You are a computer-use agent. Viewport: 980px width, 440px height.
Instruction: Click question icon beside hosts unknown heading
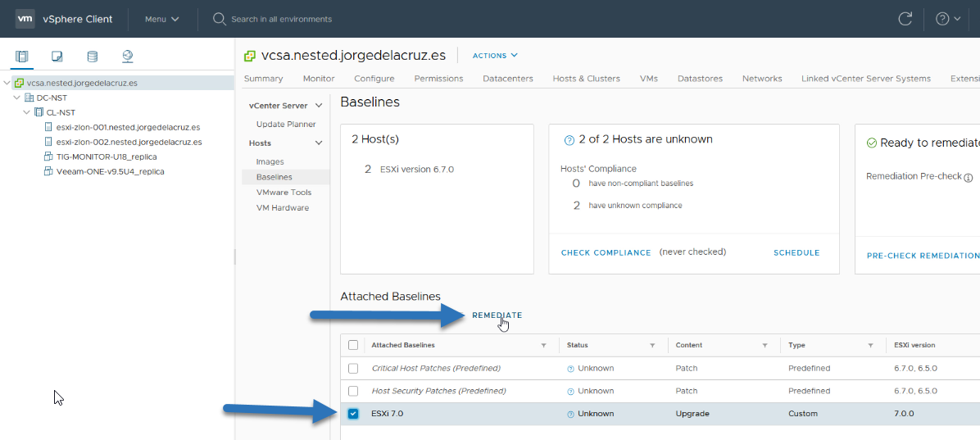point(569,141)
